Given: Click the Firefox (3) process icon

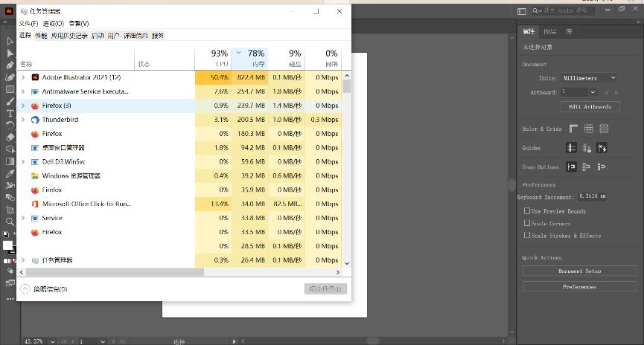Looking at the screenshot, I should click(35, 106).
